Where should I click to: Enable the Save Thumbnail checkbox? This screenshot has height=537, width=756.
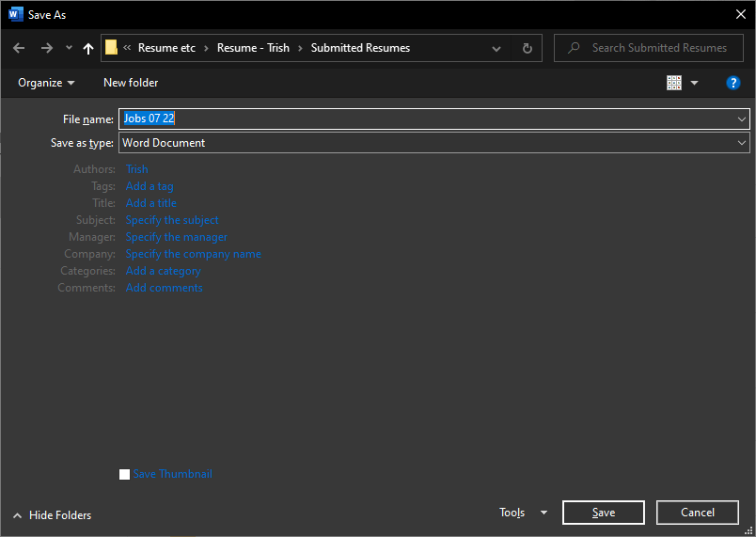(125, 475)
